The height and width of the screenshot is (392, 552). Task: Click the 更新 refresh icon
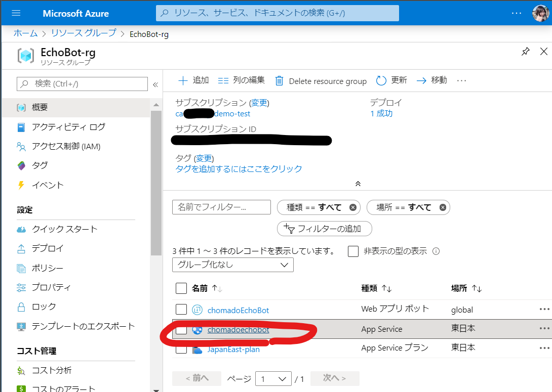(381, 80)
